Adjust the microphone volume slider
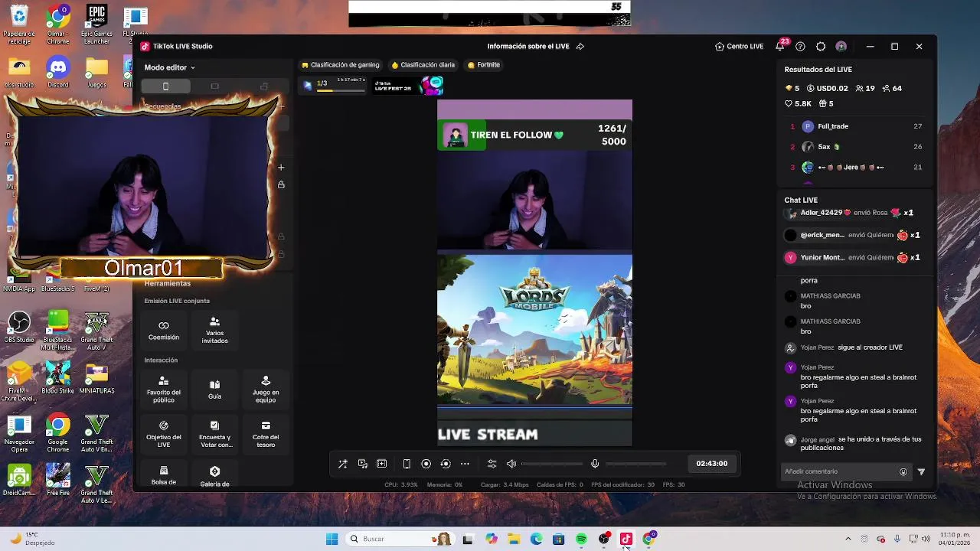Viewport: 980px width, 551px height. tap(635, 464)
